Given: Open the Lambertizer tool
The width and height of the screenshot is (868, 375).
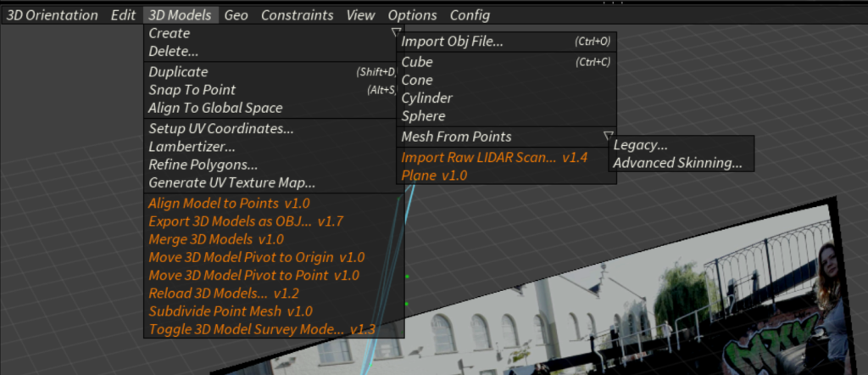Looking at the screenshot, I should coord(274,147).
